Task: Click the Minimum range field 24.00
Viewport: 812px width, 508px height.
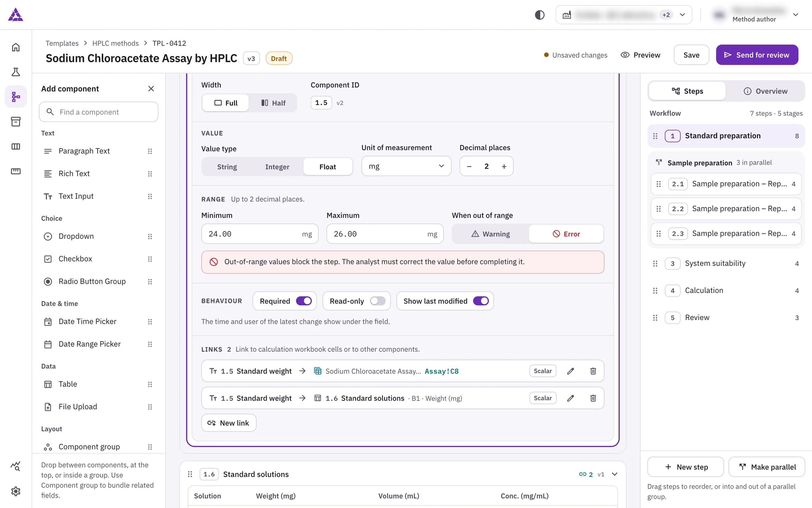Action: (260, 234)
